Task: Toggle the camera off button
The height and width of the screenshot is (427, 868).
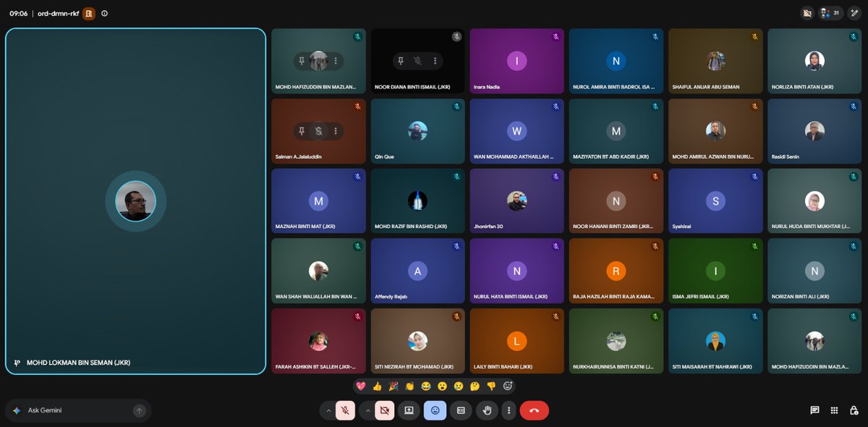Action: 385,410
